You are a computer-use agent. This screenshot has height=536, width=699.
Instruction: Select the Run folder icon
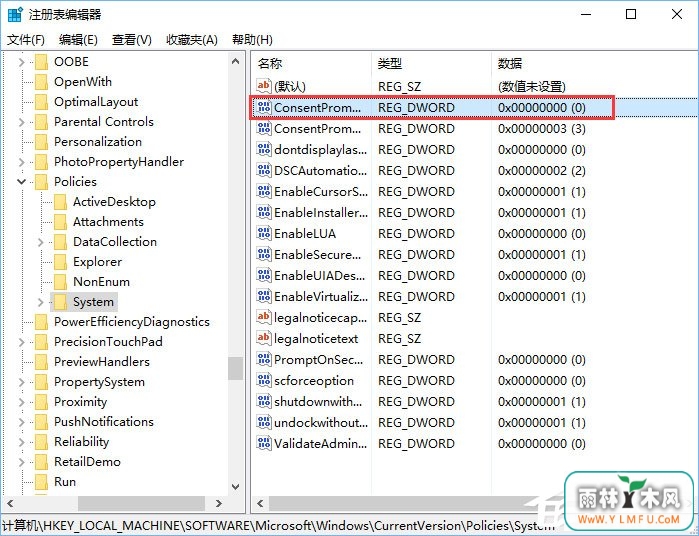tap(41, 482)
